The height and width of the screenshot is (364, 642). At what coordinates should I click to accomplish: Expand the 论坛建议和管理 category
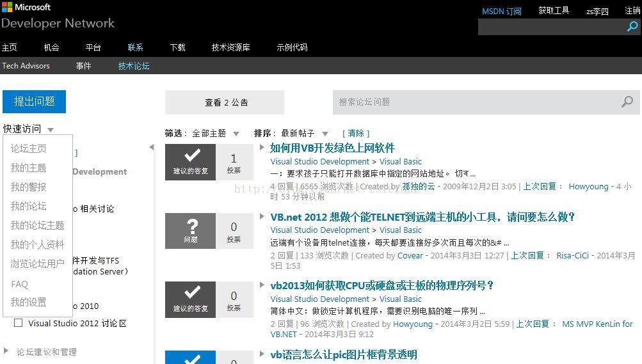pyautogui.click(x=6, y=351)
